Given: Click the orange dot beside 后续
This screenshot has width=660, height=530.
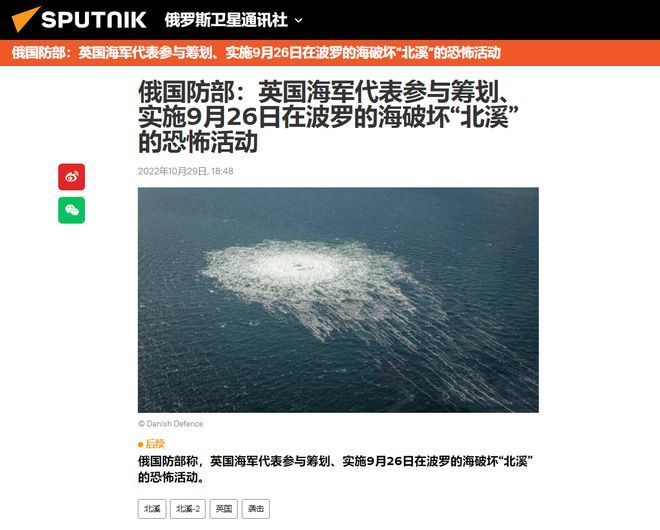Looking at the screenshot, I should point(140,445).
